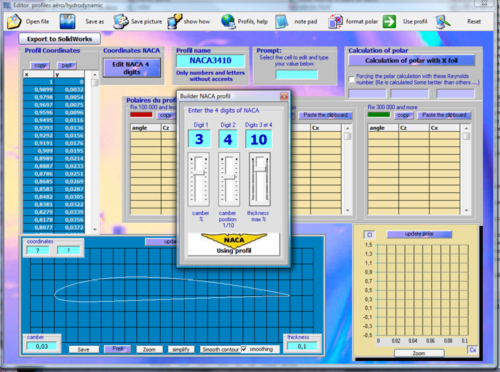Click the update polar button
The height and width of the screenshot is (372, 500).
[x=419, y=234]
